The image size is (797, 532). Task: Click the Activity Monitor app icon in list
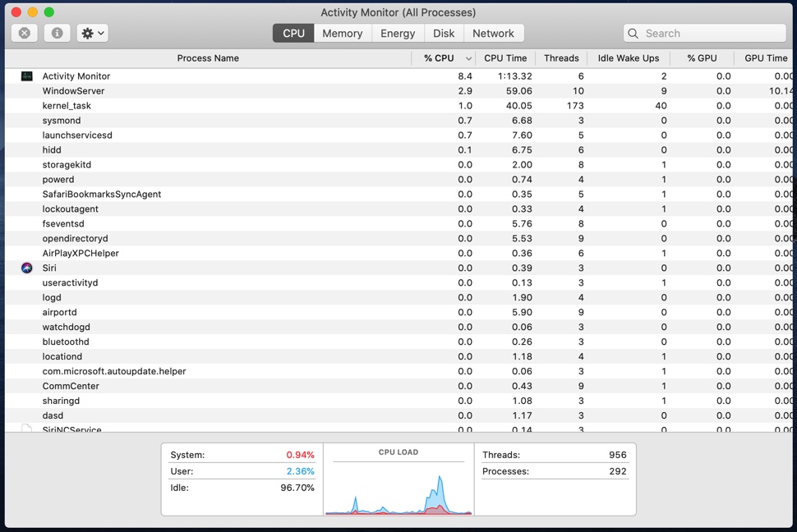[27, 76]
